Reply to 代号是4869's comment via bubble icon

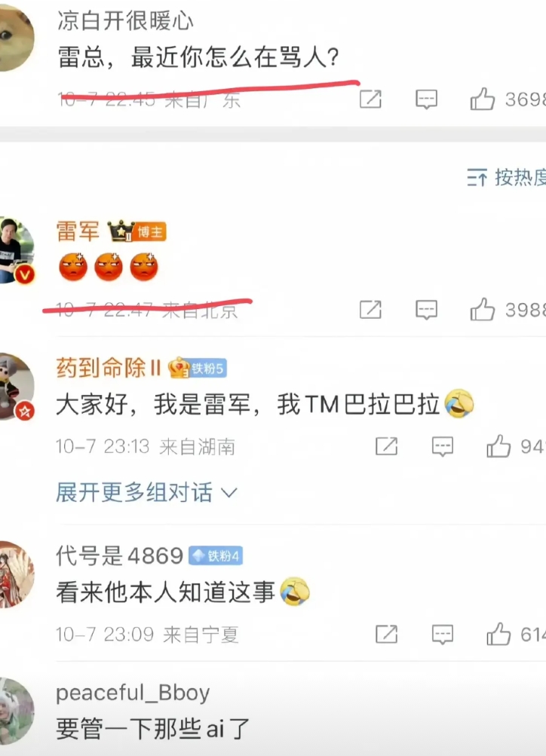pos(442,635)
